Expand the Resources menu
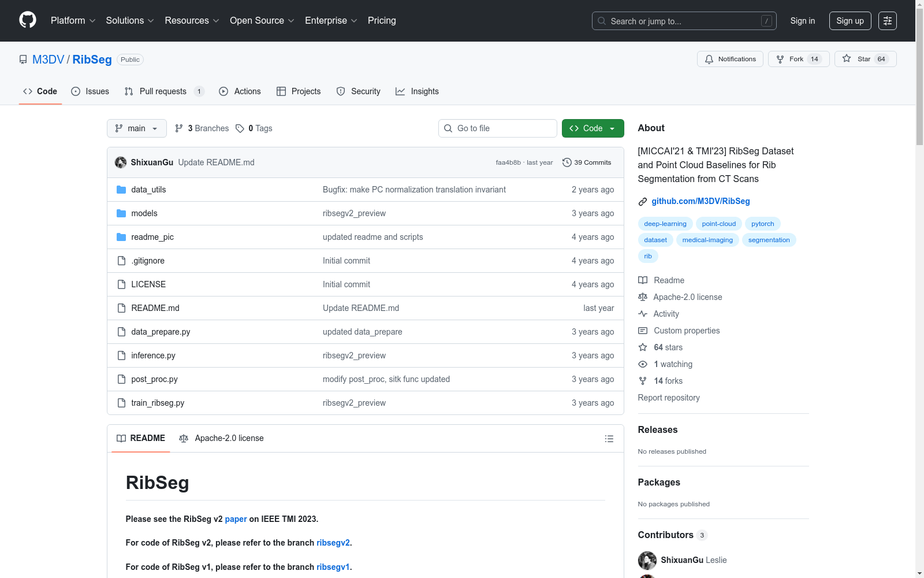 coord(192,21)
